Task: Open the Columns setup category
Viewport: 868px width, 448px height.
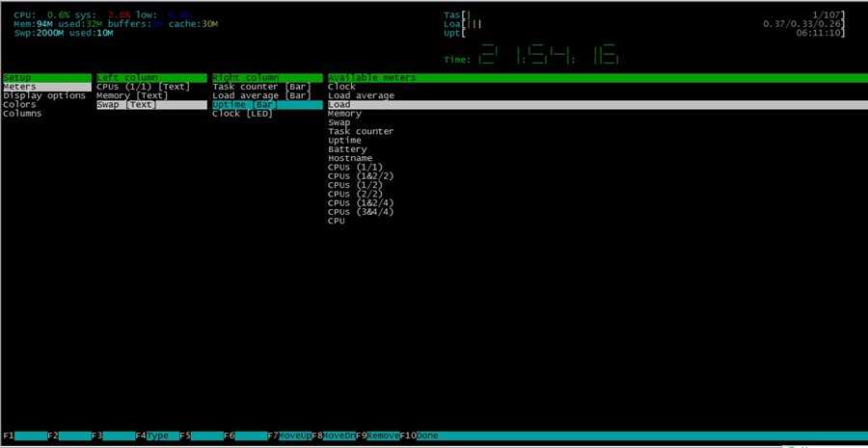Action: [22, 114]
